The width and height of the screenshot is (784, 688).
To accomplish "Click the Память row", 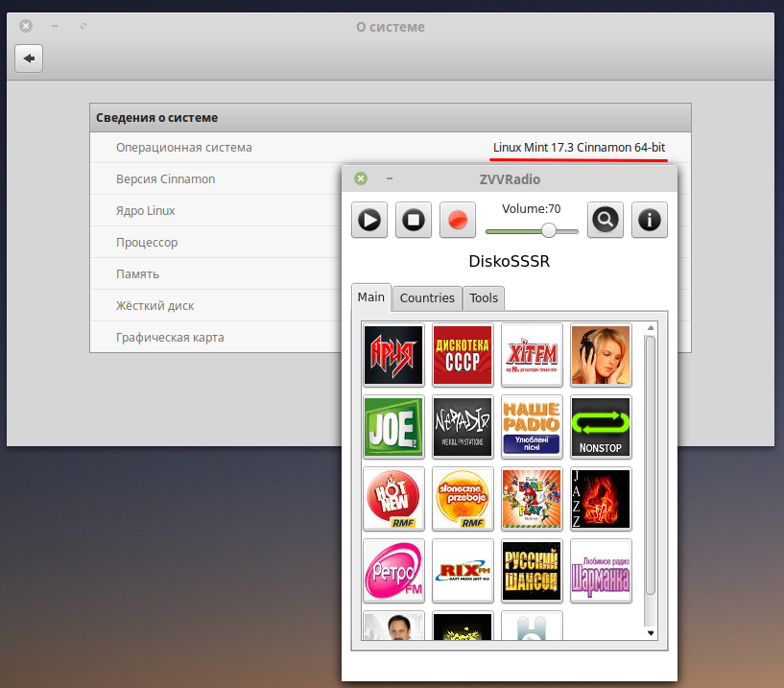I will point(216,274).
